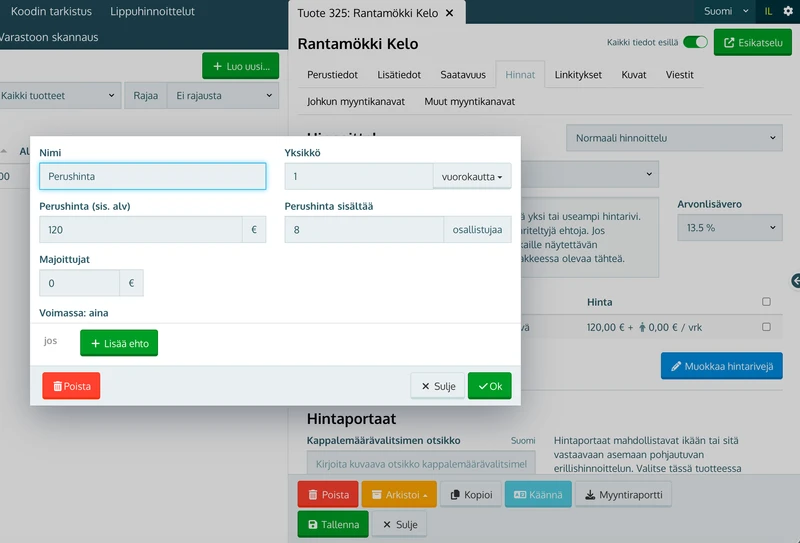
Task: Tick the checkbox on 120,00 € row
Action: 766,327
